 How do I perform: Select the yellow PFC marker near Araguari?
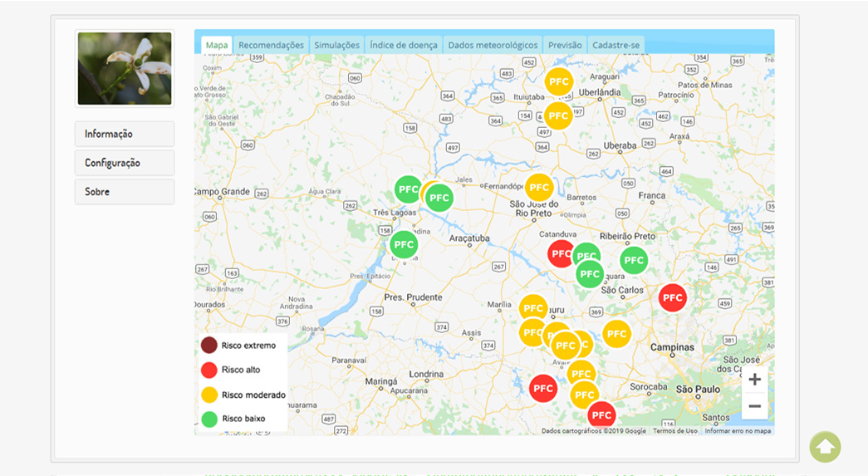(x=558, y=82)
